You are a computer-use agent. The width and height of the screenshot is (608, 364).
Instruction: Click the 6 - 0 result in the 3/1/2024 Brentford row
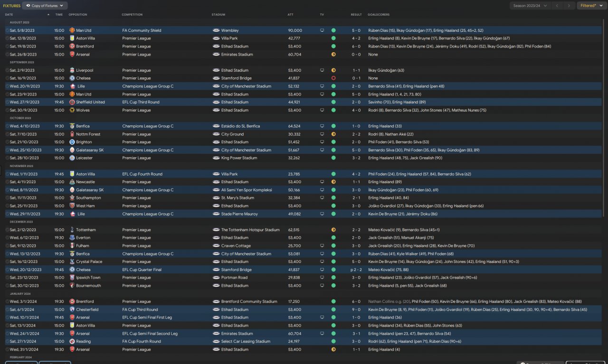pyautogui.click(x=356, y=301)
